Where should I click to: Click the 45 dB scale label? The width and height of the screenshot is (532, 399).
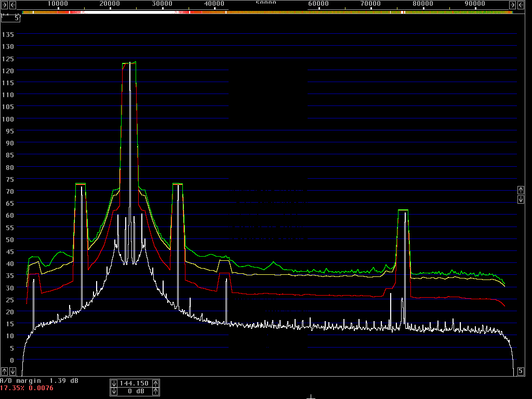(x=10, y=252)
